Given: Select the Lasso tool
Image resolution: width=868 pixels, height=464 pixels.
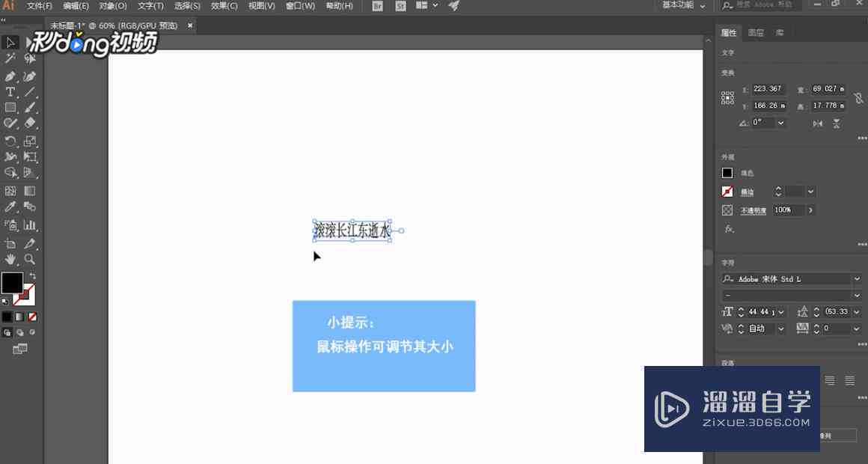Looking at the screenshot, I should coord(30,58).
